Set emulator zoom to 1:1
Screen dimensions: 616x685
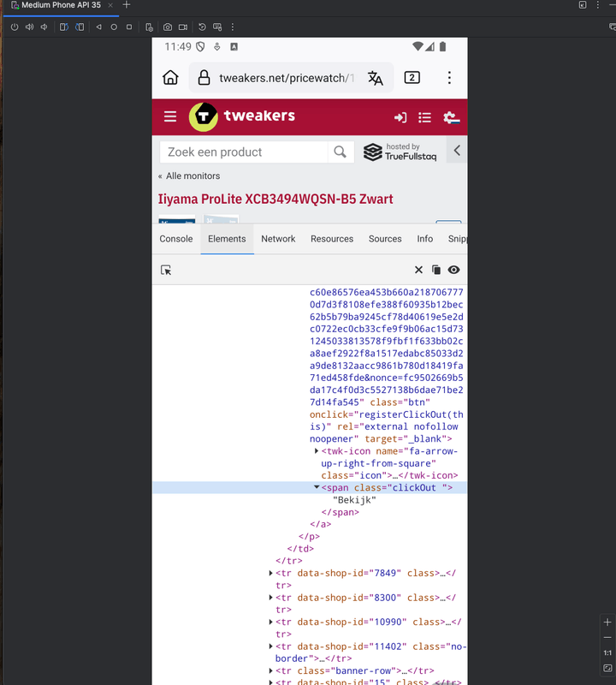point(607,652)
